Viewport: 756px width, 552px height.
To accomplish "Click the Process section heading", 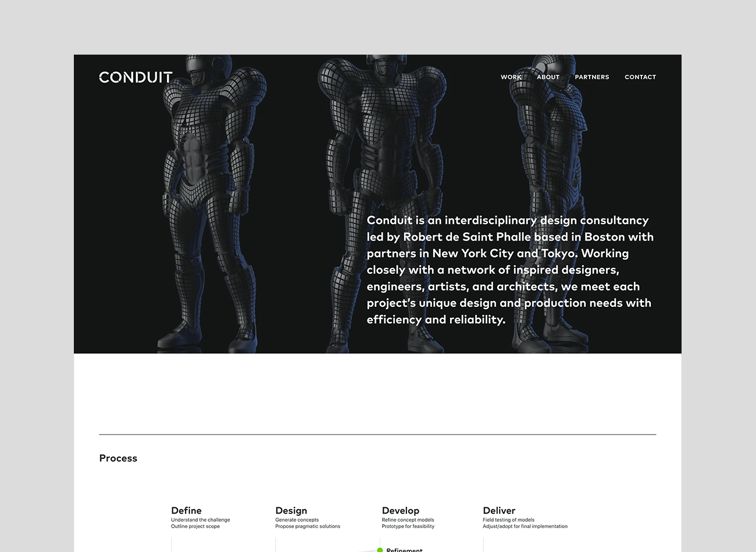I will [118, 458].
